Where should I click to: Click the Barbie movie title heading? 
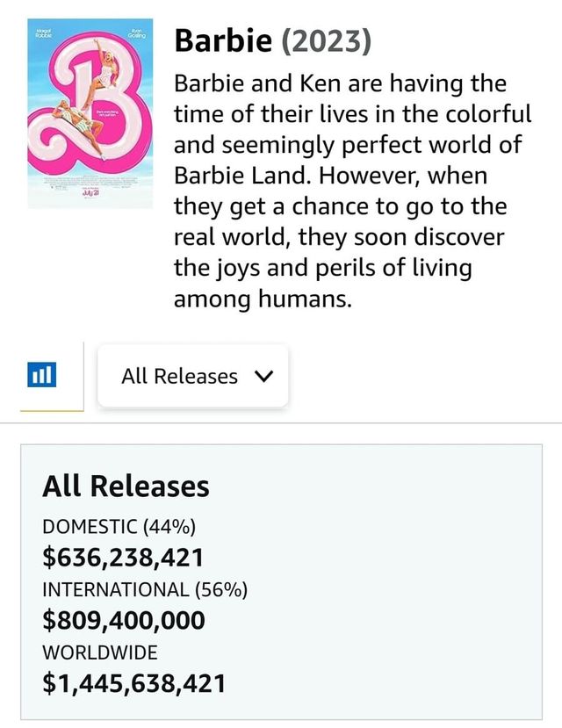coord(225,40)
